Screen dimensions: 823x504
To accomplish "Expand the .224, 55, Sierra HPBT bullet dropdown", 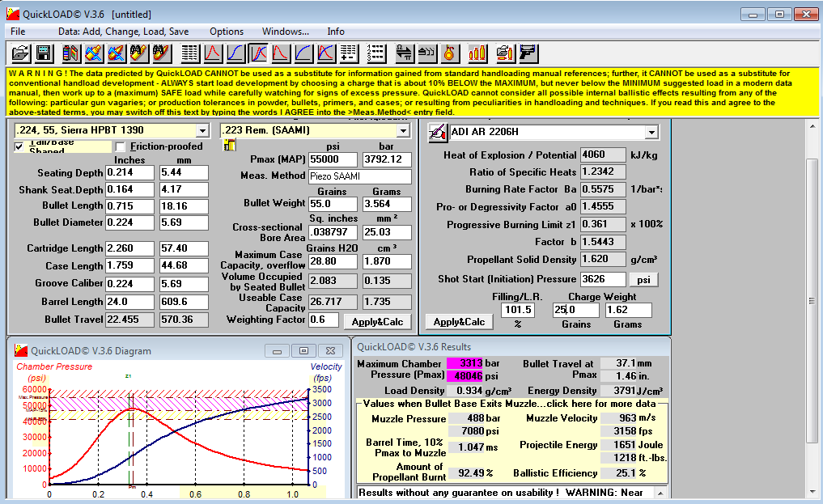I will pyautogui.click(x=202, y=130).
